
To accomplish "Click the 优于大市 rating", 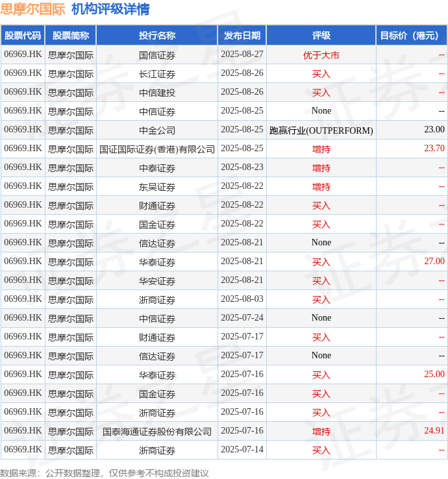I will [321, 55].
